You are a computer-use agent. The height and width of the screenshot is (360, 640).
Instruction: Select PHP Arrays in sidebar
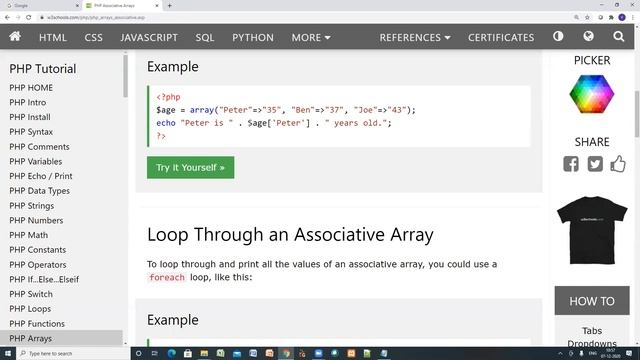pyautogui.click(x=61, y=338)
